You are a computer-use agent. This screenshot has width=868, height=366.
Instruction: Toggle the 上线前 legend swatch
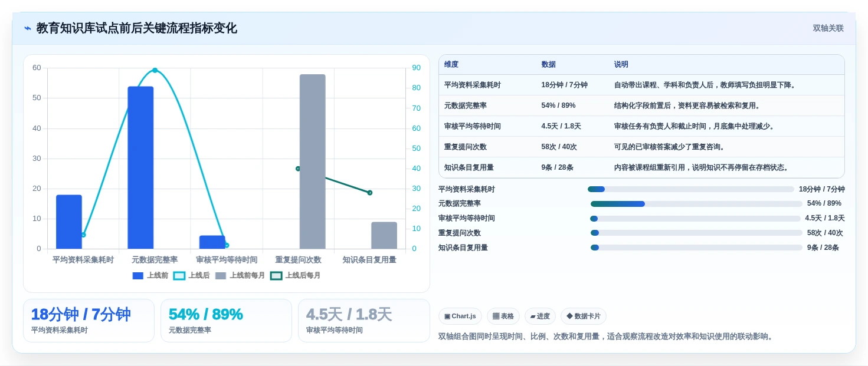pos(138,275)
